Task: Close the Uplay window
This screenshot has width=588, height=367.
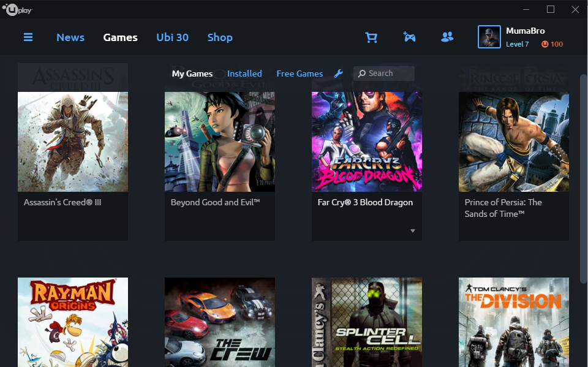Action: (x=575, y=9)
